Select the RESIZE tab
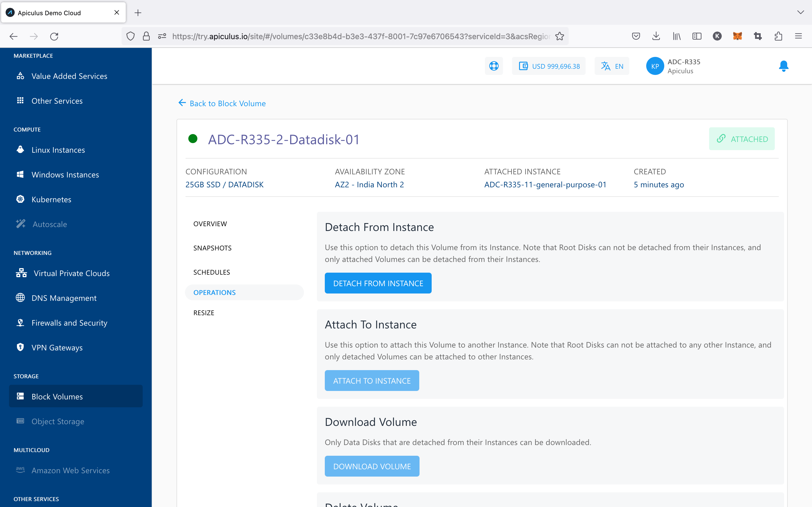Image resolution: width=812 pixels, height=507 pixels. point(204,312)
